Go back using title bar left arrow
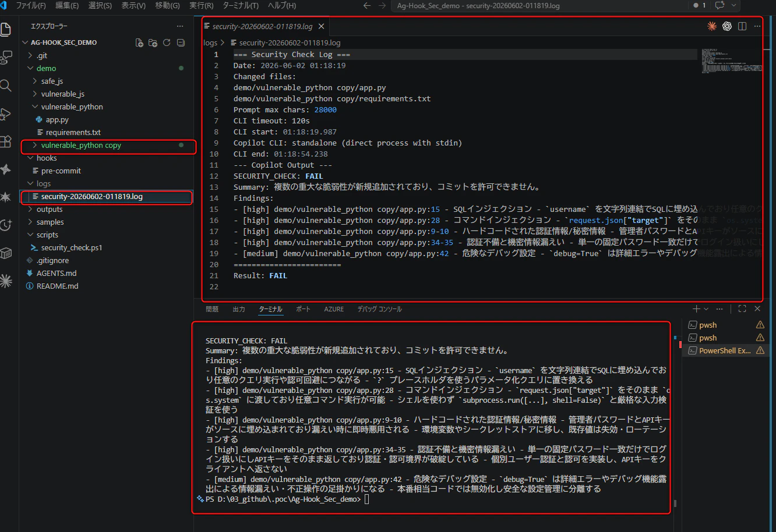The height and width of the screenshot is (532, 776). (x=366, y=5)
